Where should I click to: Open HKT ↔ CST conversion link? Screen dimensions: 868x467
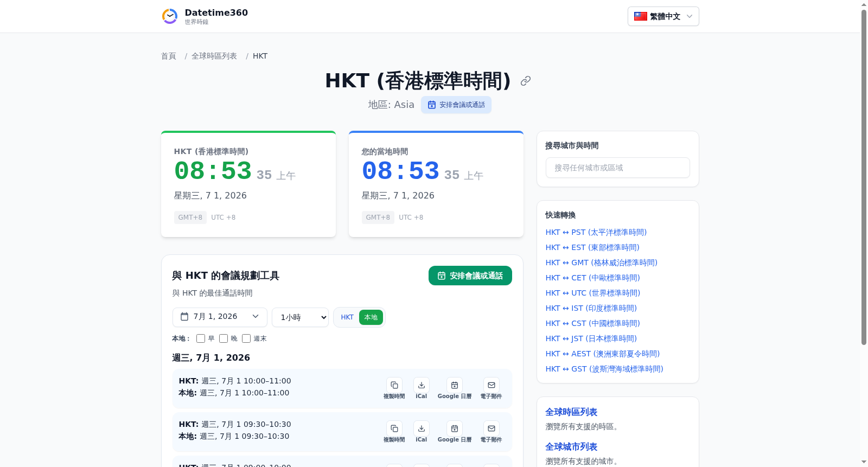[593, 323]
